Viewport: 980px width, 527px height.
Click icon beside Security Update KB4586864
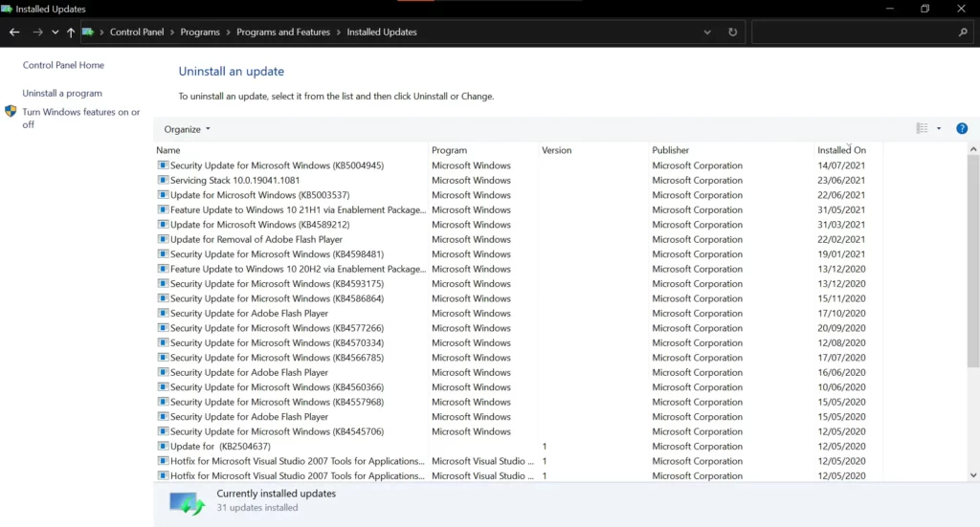[x=163, y=298]
